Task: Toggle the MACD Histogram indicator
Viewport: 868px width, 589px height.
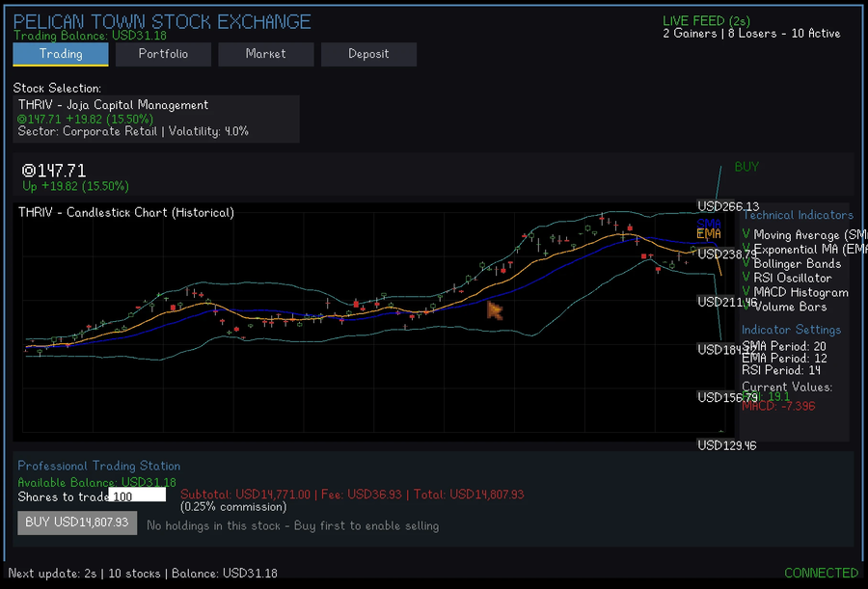Action: [795, 292]
